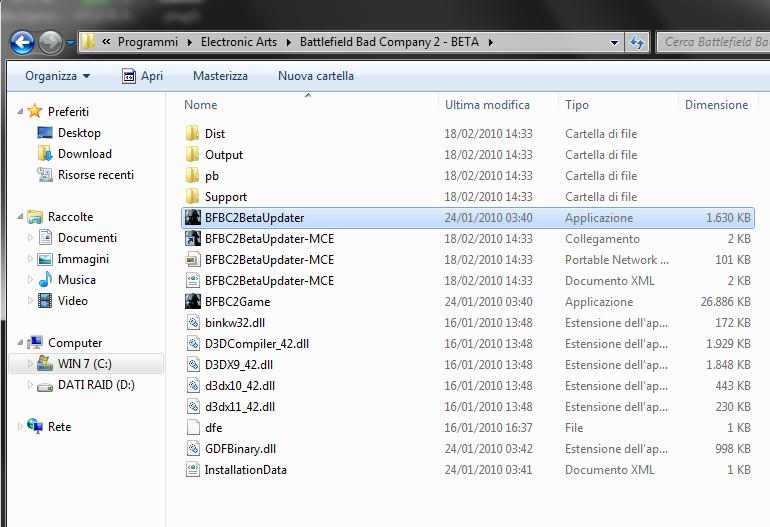
Task: Expand the Documenti library
Action: tap(30, 238)
